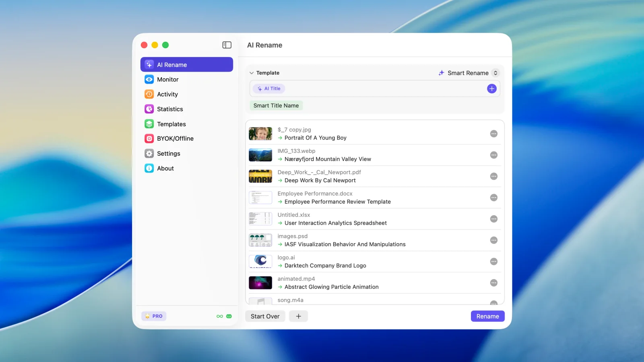
Task: Click the Activity clock icon
Action: tap(149, 94)
